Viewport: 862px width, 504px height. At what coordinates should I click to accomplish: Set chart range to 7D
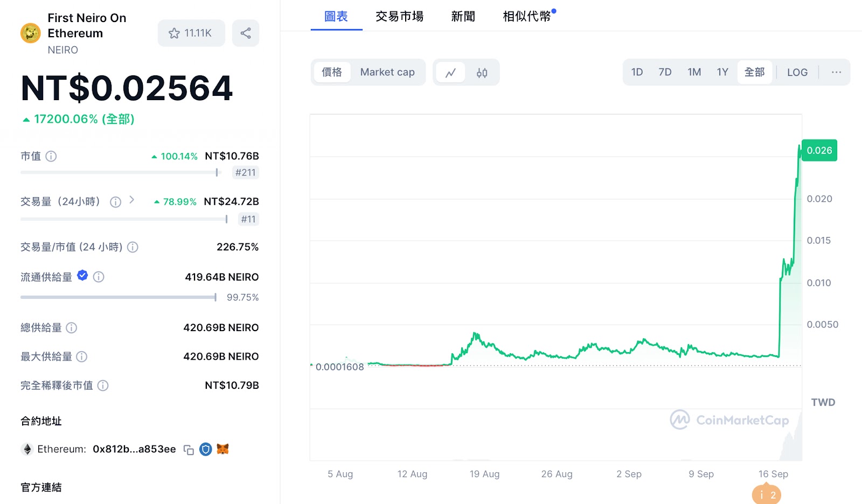(x=665, y=72)
